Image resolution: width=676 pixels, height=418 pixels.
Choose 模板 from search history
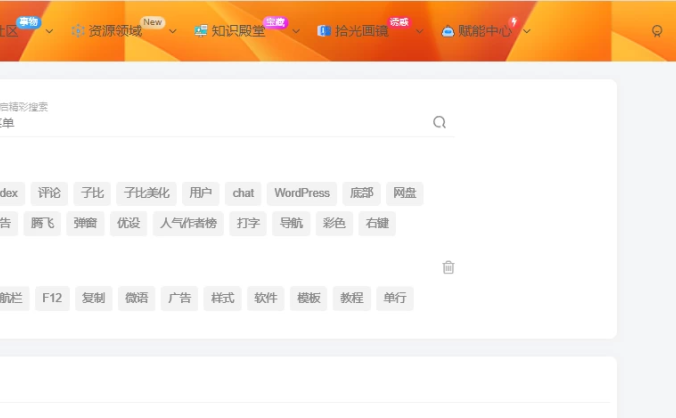309,298
